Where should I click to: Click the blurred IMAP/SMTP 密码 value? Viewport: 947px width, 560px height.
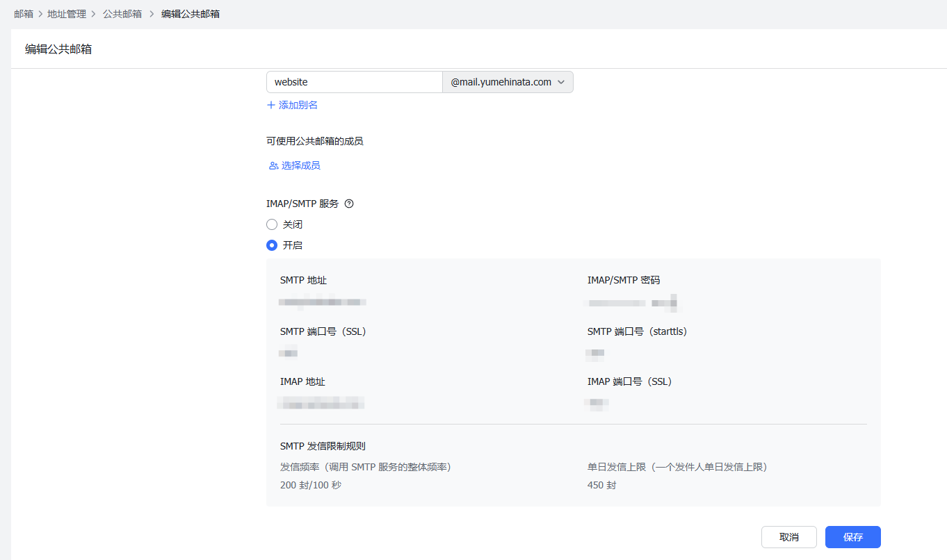pos(631,303)
